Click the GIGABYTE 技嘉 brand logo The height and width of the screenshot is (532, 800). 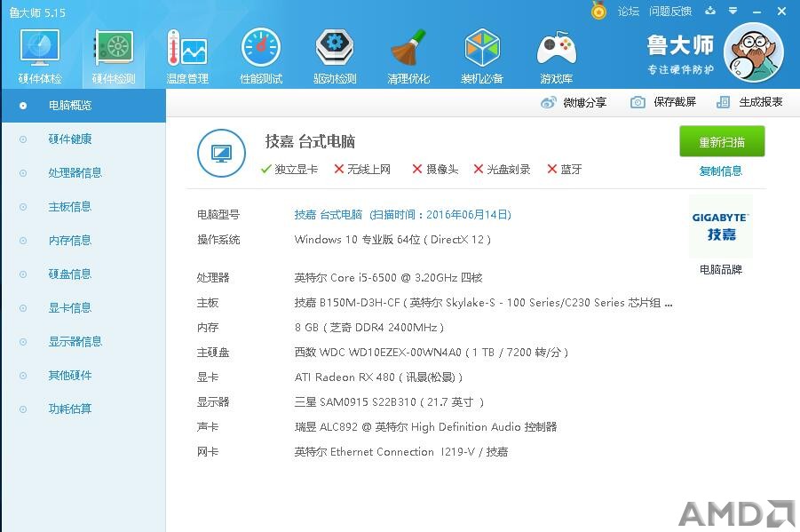coord(720,226)
